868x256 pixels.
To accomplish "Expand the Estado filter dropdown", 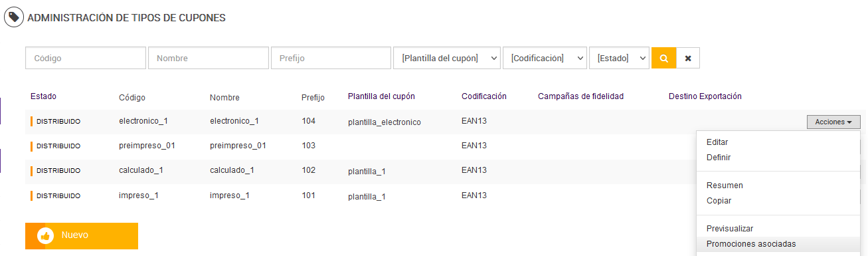I will (x=619, y=58).
